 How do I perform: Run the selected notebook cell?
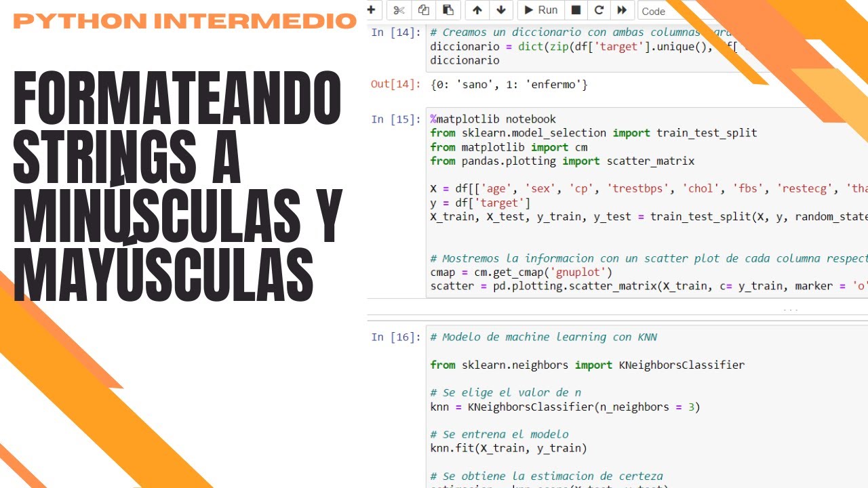[540, 10]
